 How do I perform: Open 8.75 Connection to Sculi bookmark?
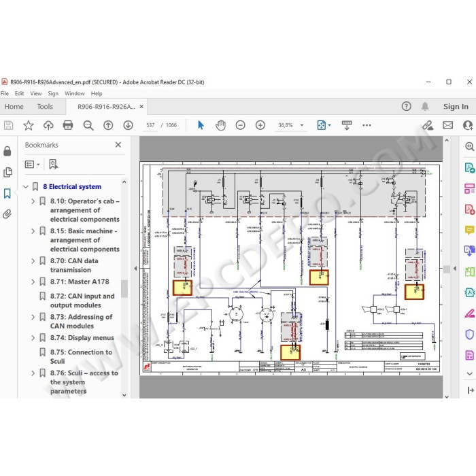click(x=81, y=357)
